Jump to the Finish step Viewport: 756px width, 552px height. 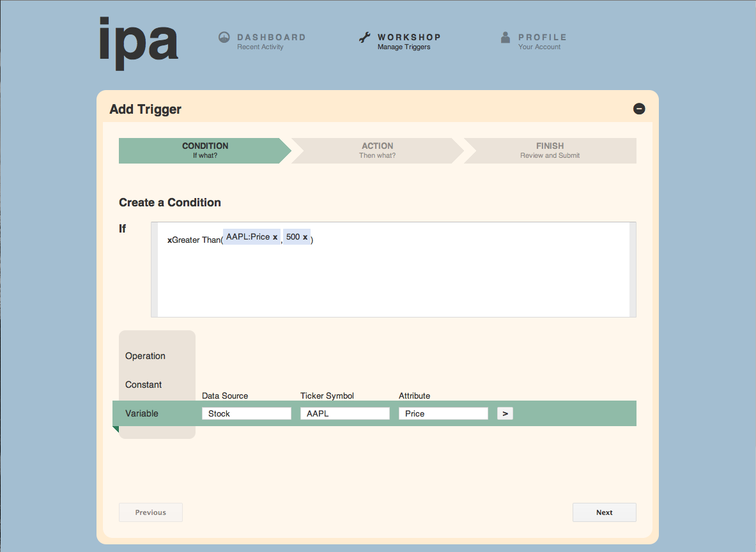tap(550, 151)
